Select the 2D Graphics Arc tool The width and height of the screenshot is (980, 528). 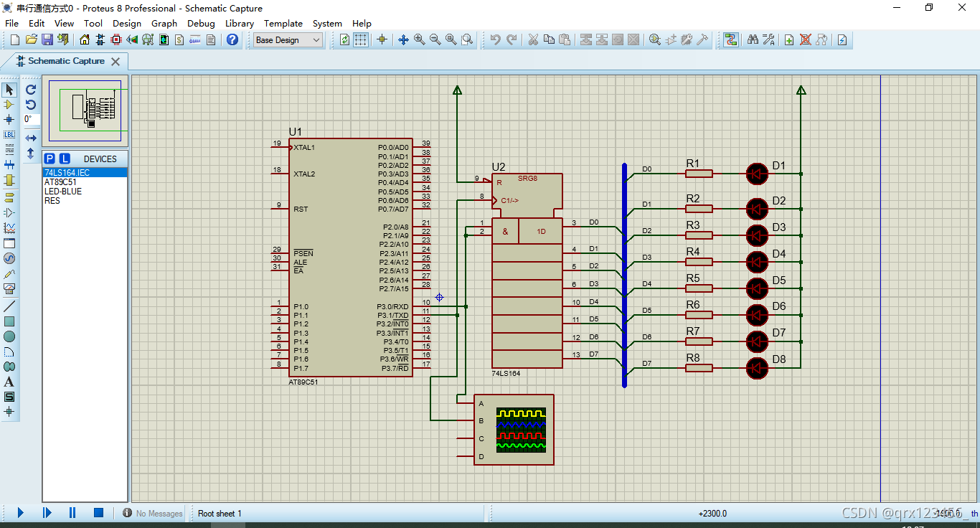coord(9,352)
